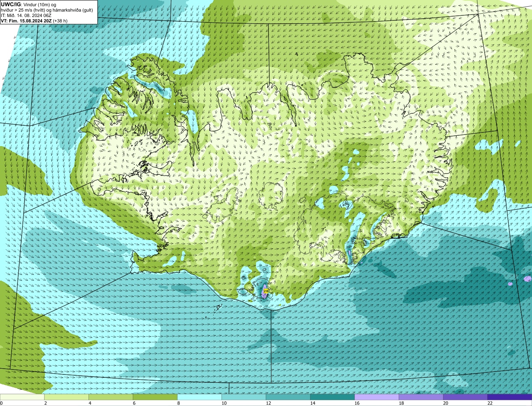Click the legend label "20"
Viewport: 532px width, 406px height.
point(446,403)
